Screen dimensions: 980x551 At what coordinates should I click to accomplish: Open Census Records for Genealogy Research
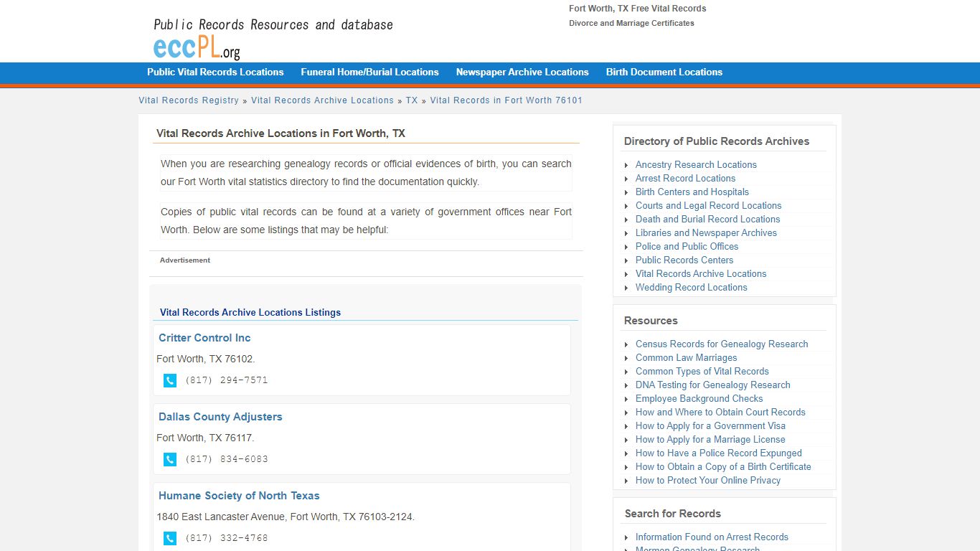(x=722, y=344)
